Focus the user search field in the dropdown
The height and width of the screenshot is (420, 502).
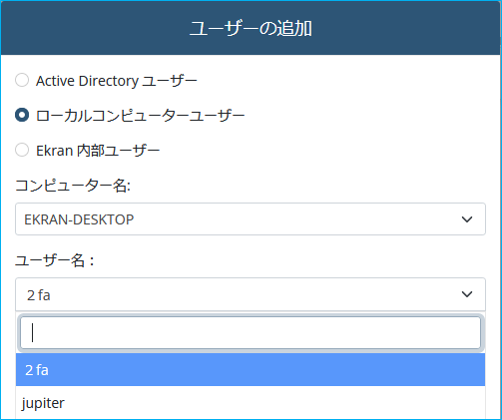(x=250, y=333)
